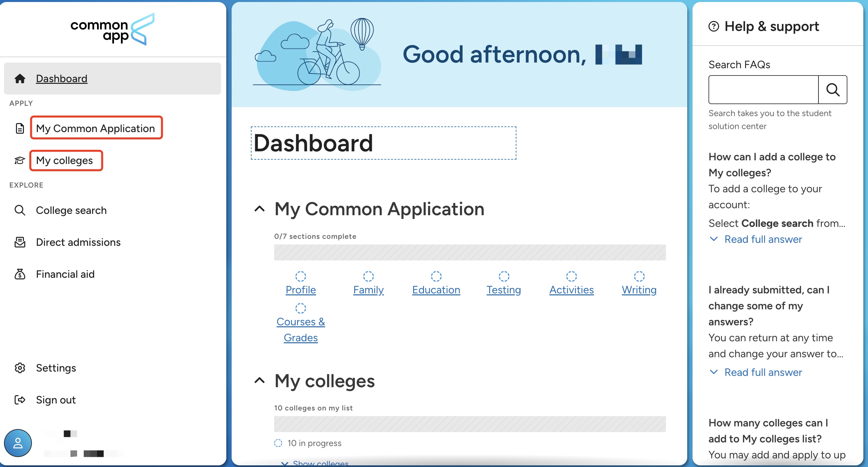Click the Financial aid money bag icon

point(20,274)
